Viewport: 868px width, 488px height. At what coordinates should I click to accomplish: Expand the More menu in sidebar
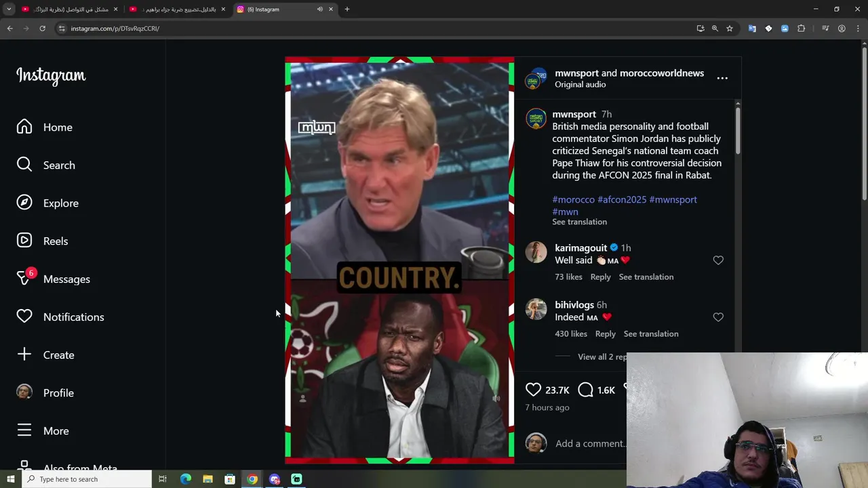click(43, 430)
